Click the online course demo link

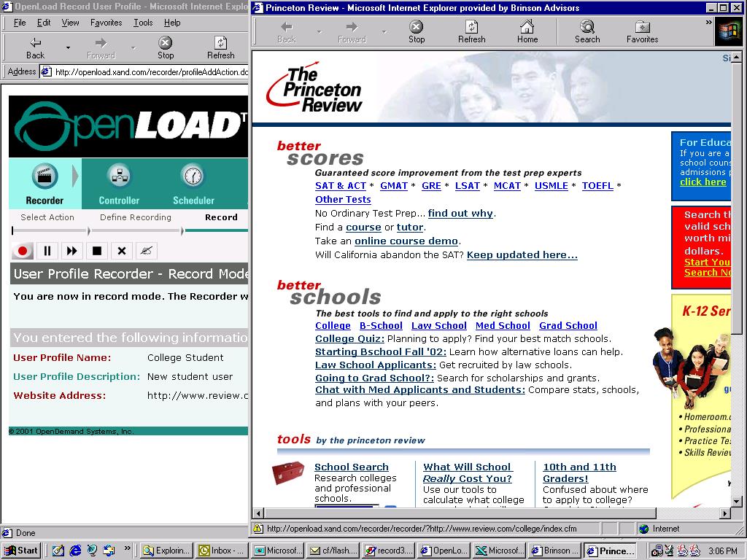(x=406, y=241)
